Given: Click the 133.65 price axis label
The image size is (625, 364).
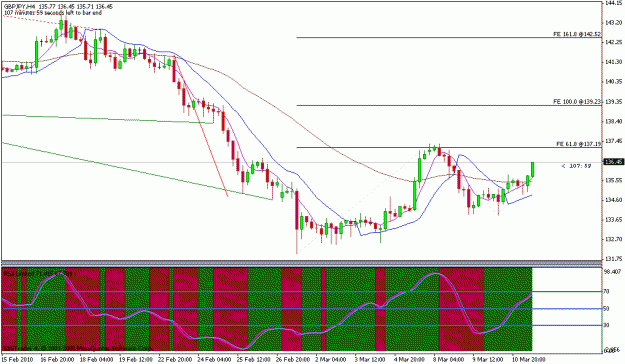Looking at the screenshot, I should coord(614,220).
